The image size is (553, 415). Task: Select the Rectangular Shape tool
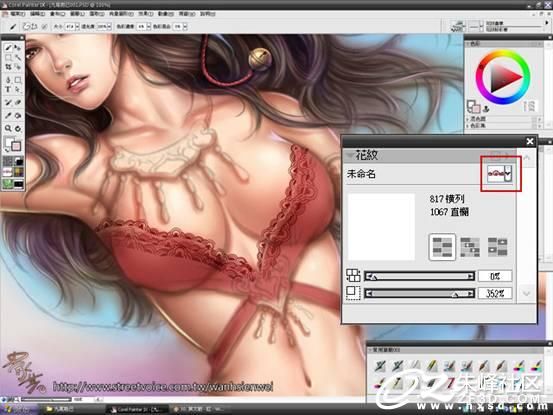[x=17, y=80]
